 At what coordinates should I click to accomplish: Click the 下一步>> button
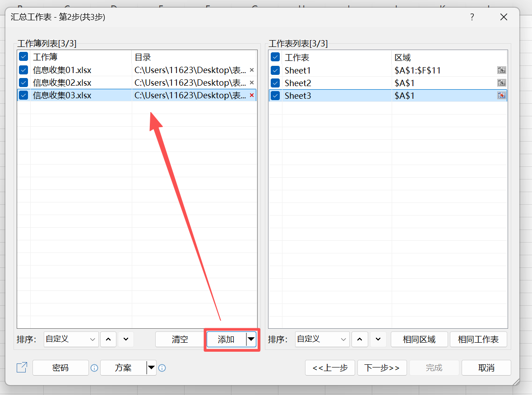point(382,367)
